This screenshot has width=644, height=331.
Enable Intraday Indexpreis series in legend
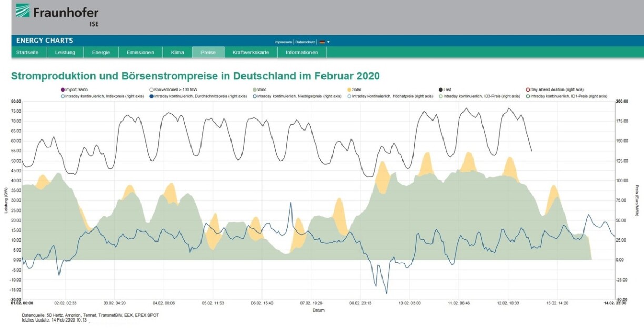(x=63, y=96)
